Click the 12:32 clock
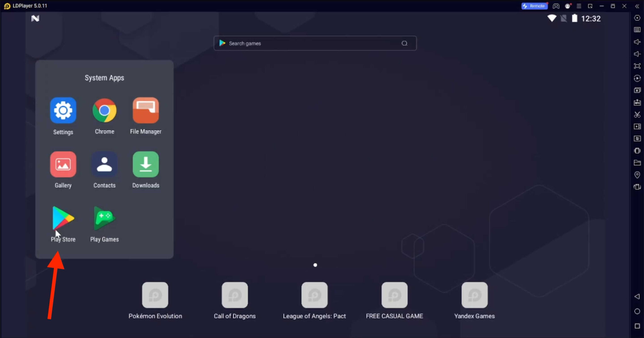This screenshot has height=338, width=644. (591, 19)
